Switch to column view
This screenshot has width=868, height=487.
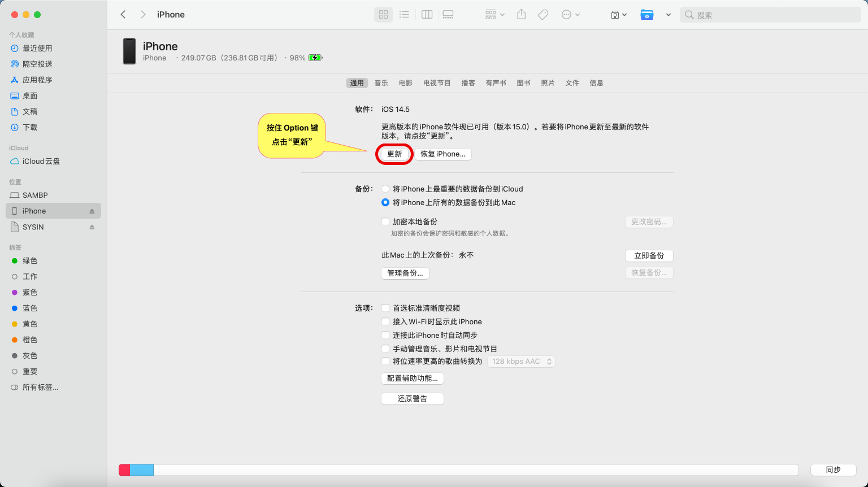[427, 15]
